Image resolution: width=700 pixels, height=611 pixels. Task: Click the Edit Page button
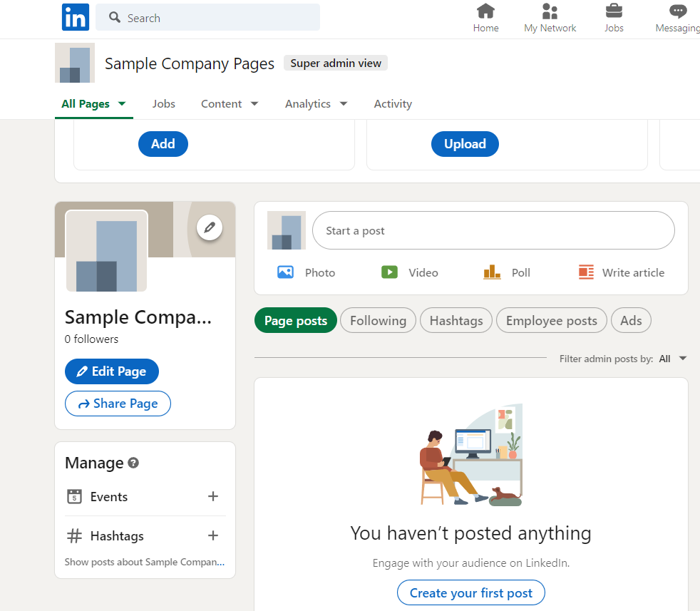[112, 371]
